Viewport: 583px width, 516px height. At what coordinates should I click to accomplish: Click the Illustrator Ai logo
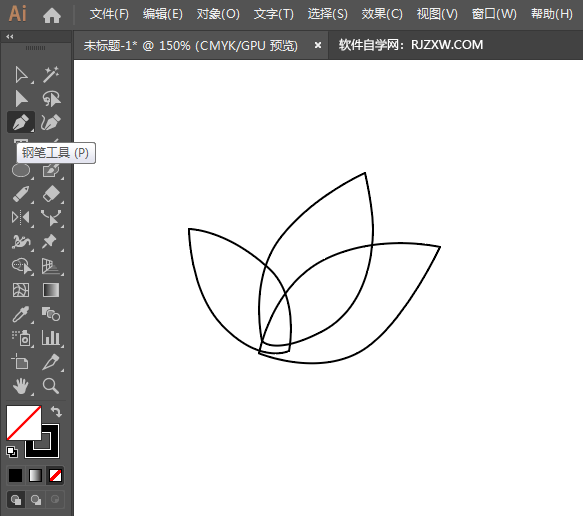17,14
